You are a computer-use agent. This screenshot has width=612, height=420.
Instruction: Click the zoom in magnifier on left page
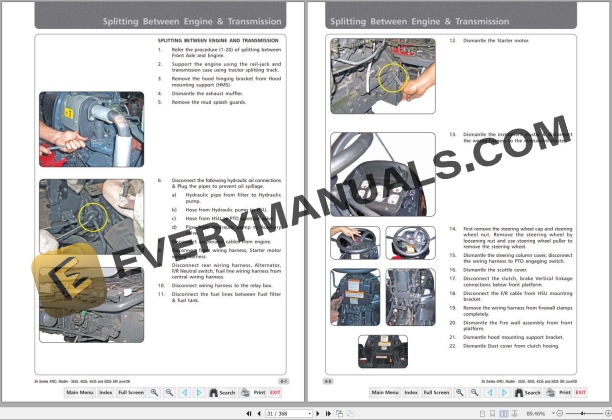coord(155,393)
